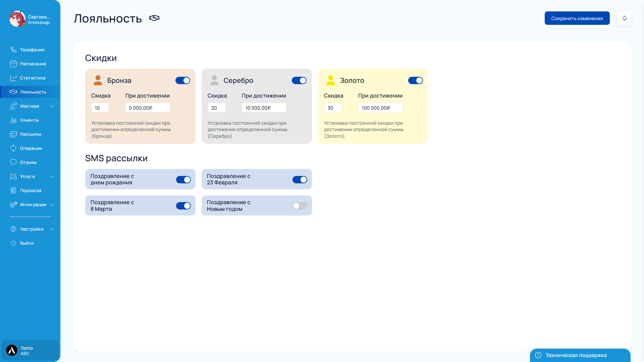Click Сохранить изменения button
The width and height of the screenshot is (644, 362).
pyautogui.click(x=577, y=18)
